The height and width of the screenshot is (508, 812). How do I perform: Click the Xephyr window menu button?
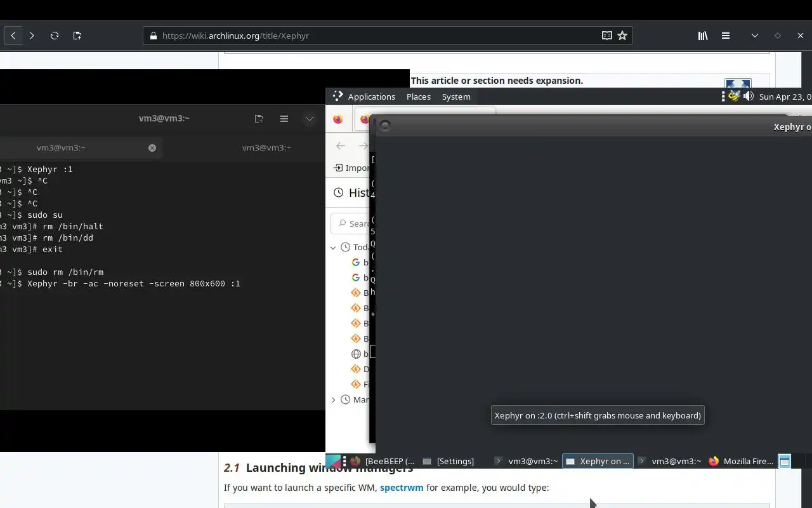[385, 126]
